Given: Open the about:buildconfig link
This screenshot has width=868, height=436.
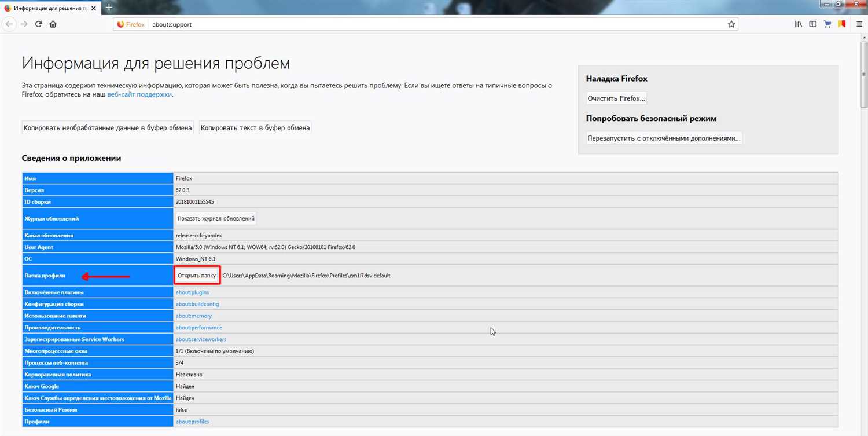Looking at the screenshot, I should click(x=197, y=304).
